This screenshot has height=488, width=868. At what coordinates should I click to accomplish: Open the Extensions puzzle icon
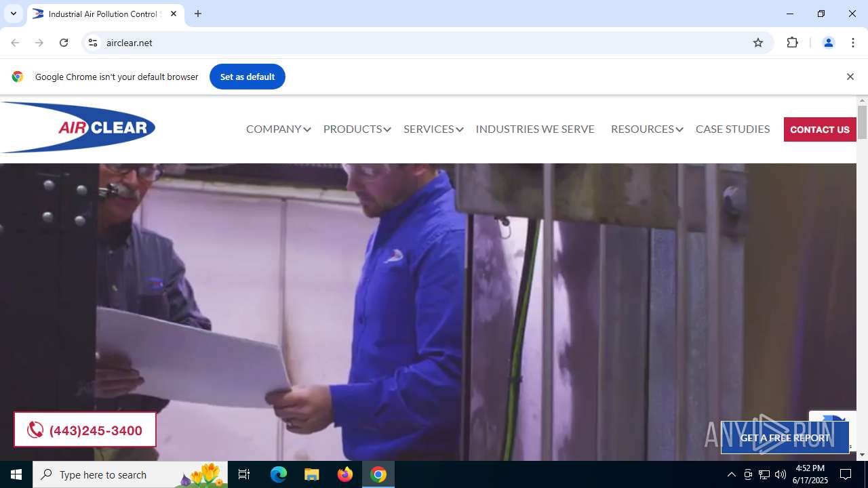pyautogui.click(x=792, y=43)
